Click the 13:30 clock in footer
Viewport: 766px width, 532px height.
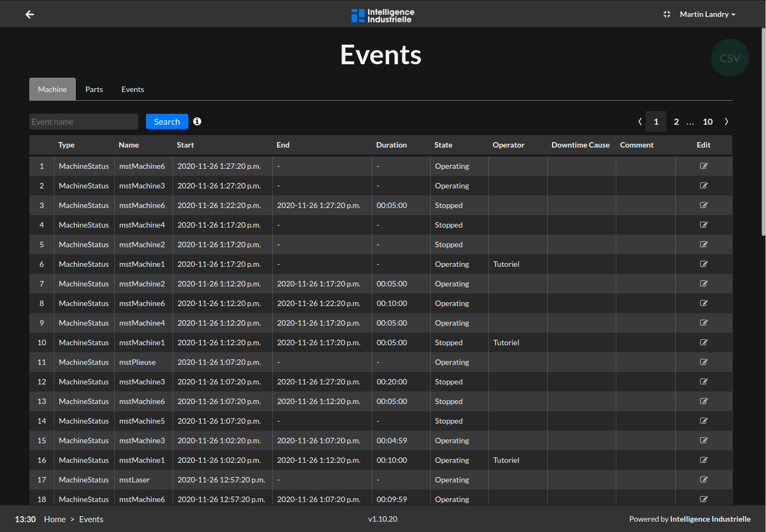(25, 519)
